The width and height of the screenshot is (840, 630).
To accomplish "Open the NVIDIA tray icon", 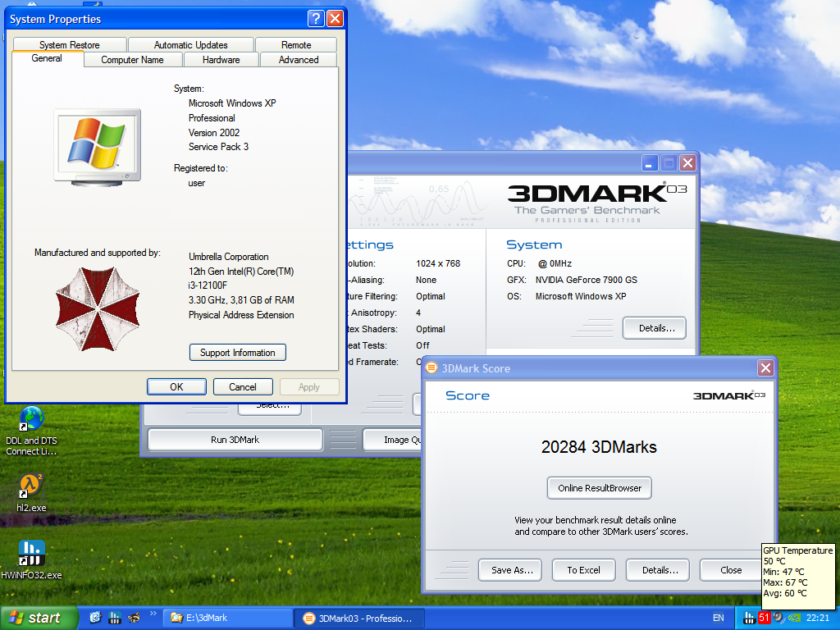I will point(793,619).
